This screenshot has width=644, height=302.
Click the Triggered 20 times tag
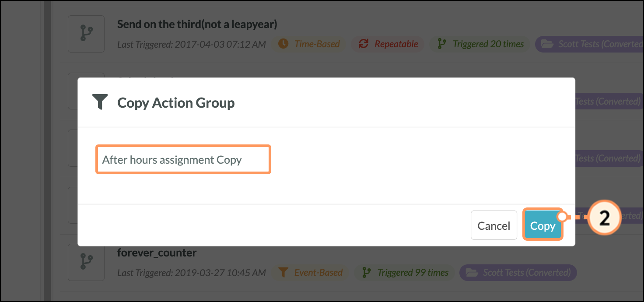[x=480, y=44]
